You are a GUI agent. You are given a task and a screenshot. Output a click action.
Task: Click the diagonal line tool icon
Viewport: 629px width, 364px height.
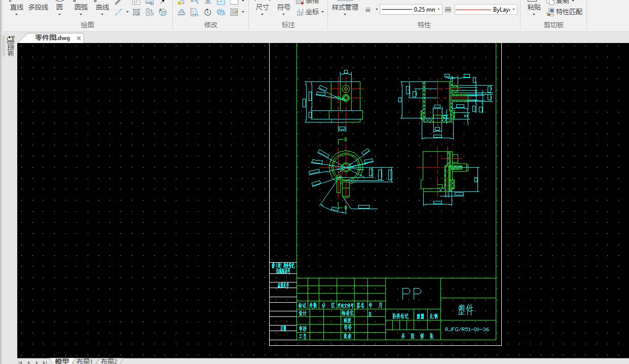click(x=118, y=12)
